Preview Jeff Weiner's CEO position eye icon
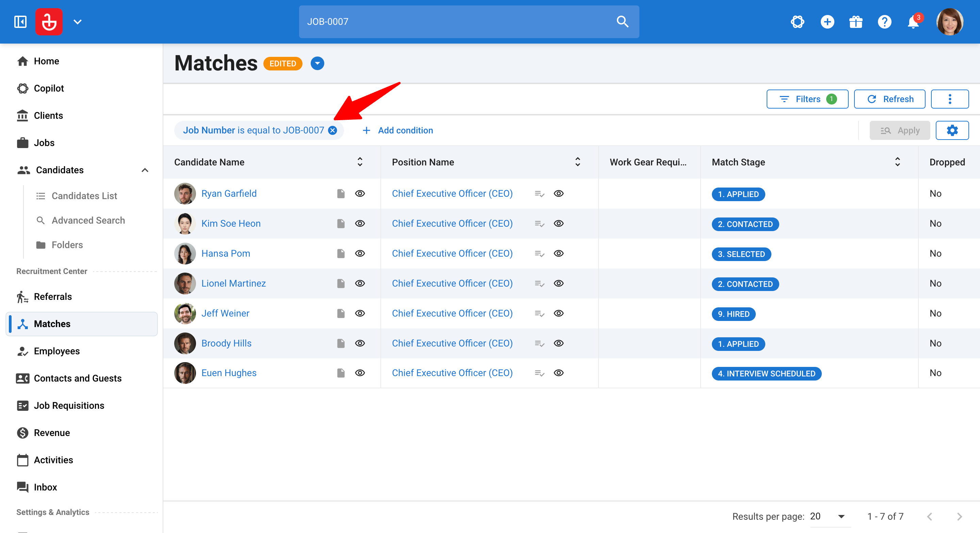The height and width of the screenshot is (533, 980). pyautogui.click(x=558, y=313)
